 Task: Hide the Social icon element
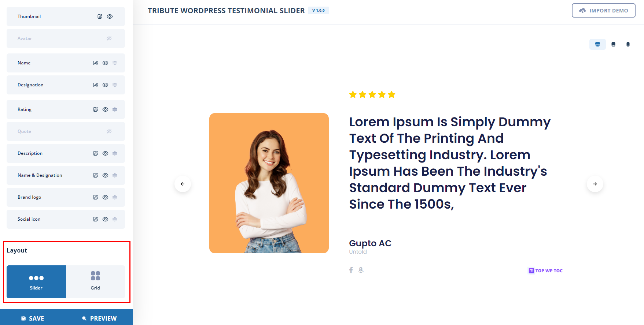coord(105,219)
